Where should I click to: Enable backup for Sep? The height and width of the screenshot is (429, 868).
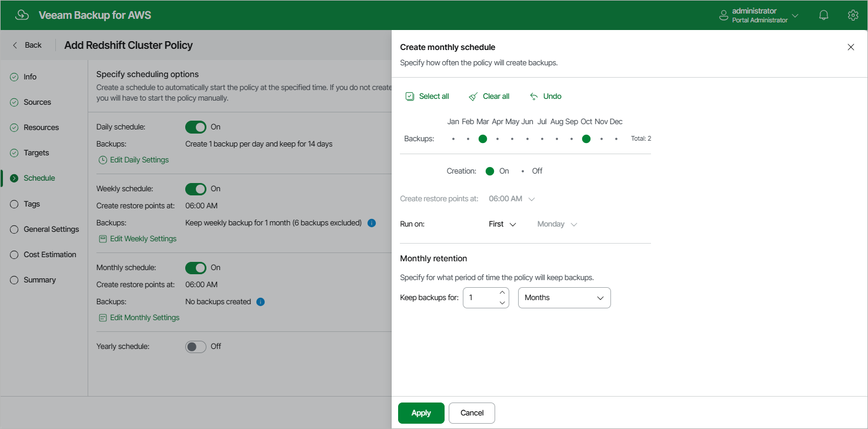coord(572,139)
